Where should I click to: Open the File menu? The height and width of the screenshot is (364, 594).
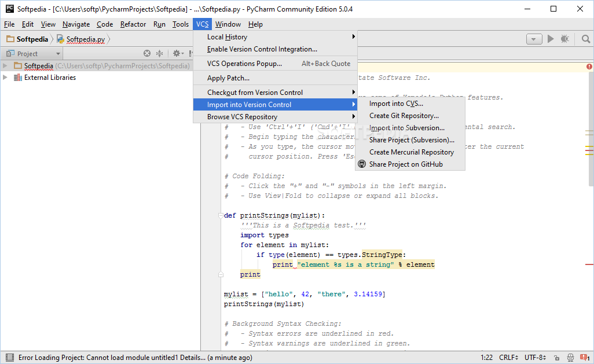click(9, 24)
